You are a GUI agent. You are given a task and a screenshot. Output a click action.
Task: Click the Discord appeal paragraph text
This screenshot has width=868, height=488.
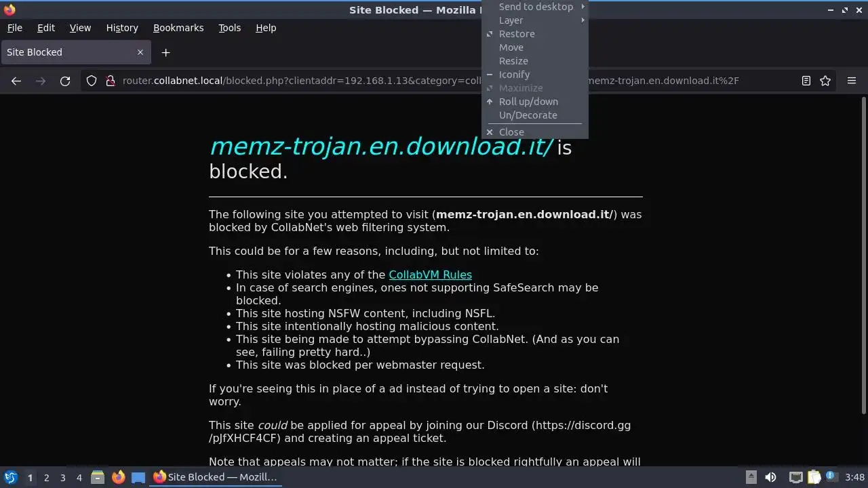tap(420, 432)
